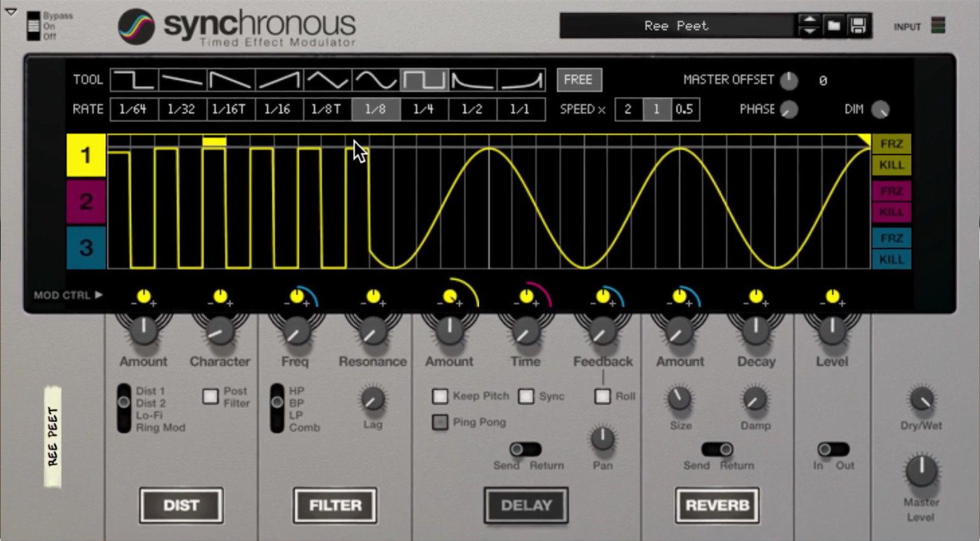Toggle the DELAY effect button
This screenshot has width=980, height=541.
[526, 505]
